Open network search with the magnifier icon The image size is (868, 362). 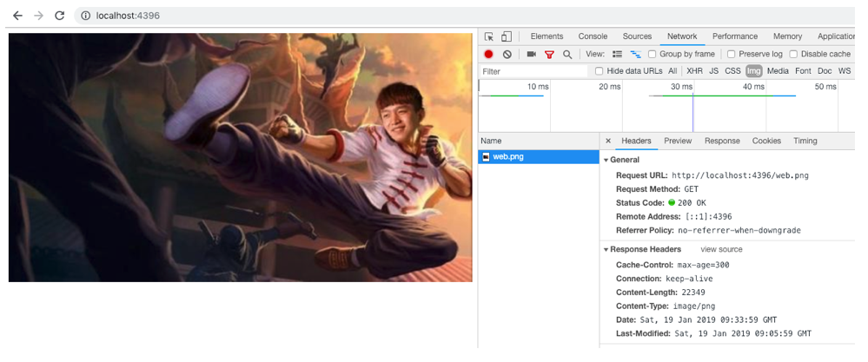(567, 54)
